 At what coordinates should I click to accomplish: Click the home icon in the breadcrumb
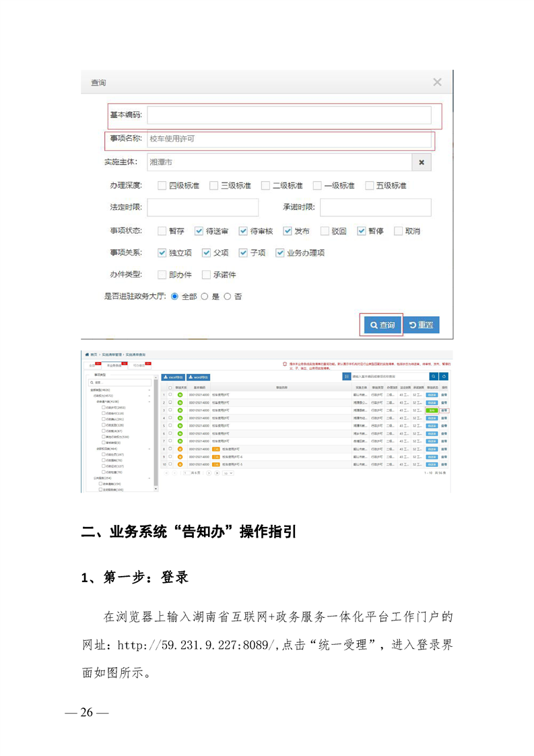coord(86,354)
